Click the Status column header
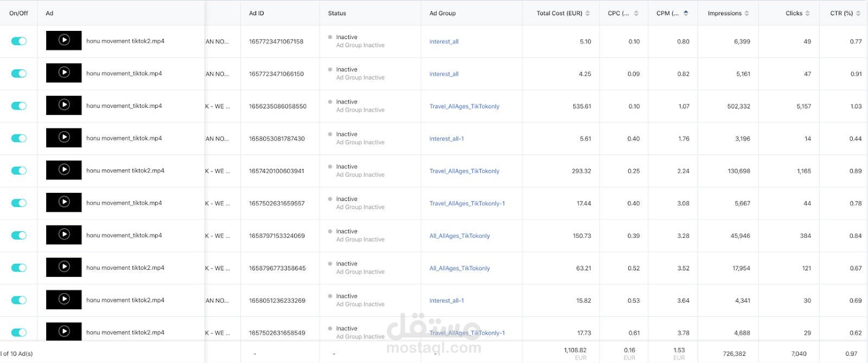The image size is (868, 363). click(x=337, y=13)
